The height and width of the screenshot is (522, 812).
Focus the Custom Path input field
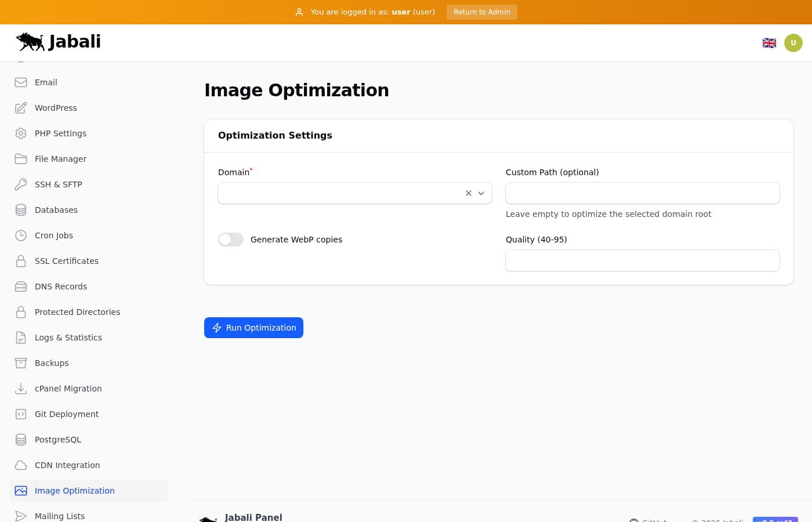642,193
